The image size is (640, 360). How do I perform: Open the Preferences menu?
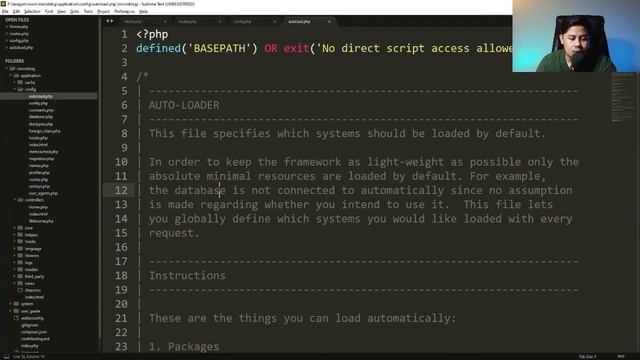click(x=124, y=11)
